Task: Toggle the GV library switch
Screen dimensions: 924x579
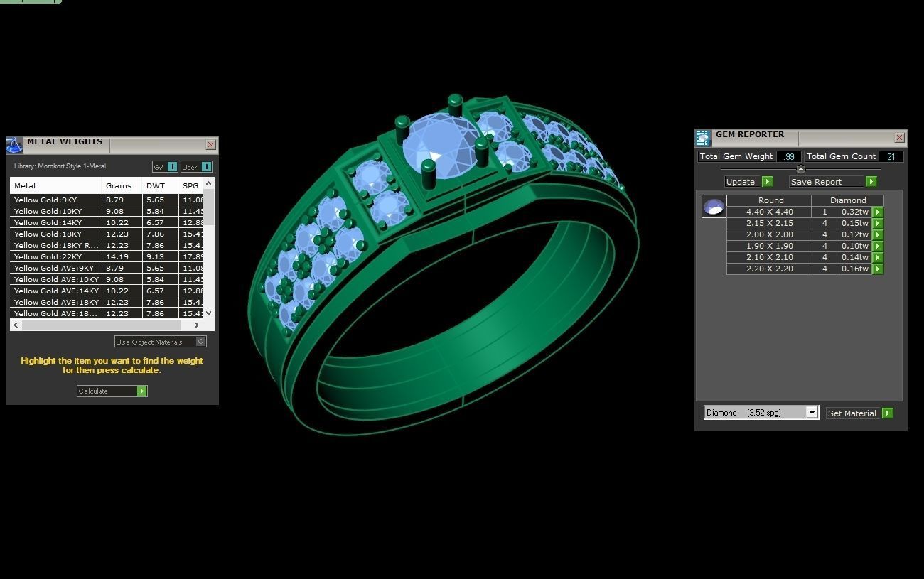Action: pos(165,167)
